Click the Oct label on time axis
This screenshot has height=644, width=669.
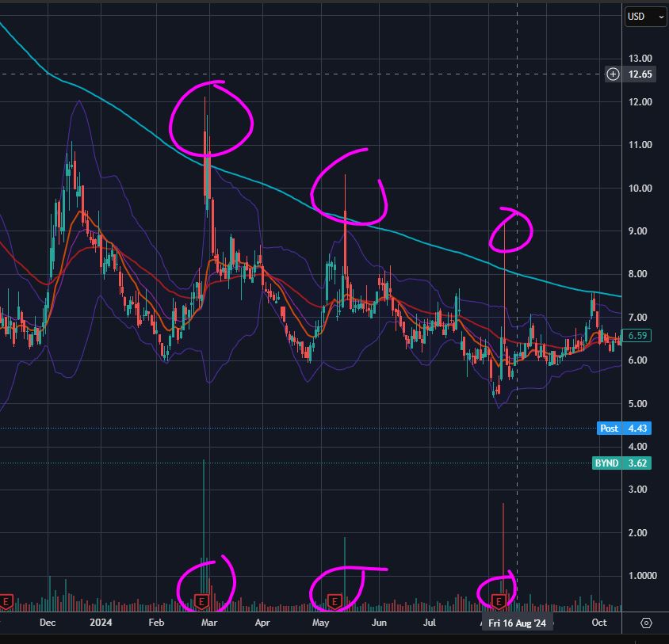[x=599, y=623]
